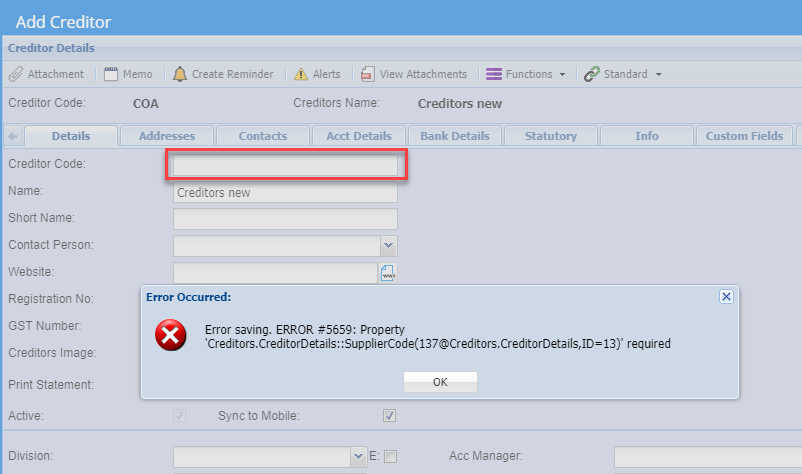Click into the Website text field
The image size is (802, 474).
pyautogui.click(x=275, y=273)
